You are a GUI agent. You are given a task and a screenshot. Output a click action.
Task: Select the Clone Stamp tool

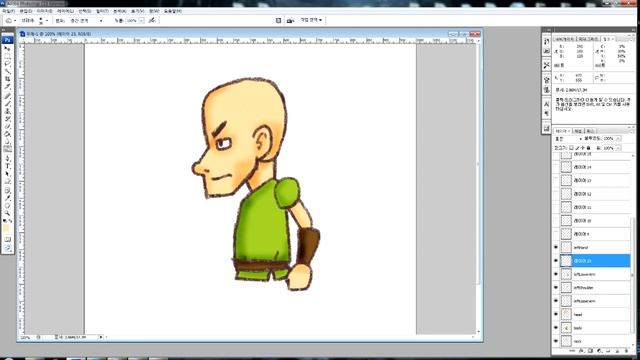click(x=7, y=111)
